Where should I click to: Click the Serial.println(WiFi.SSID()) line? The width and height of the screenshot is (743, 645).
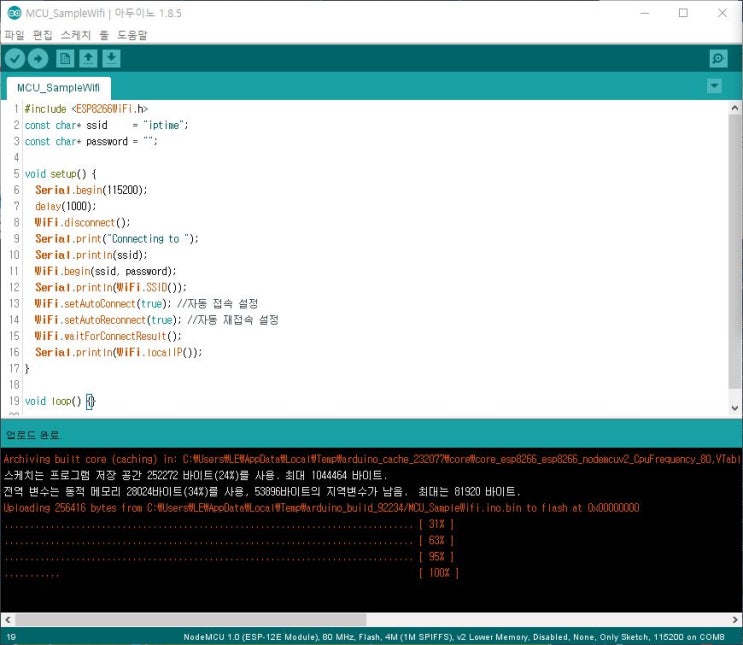(x=111, y=287)
